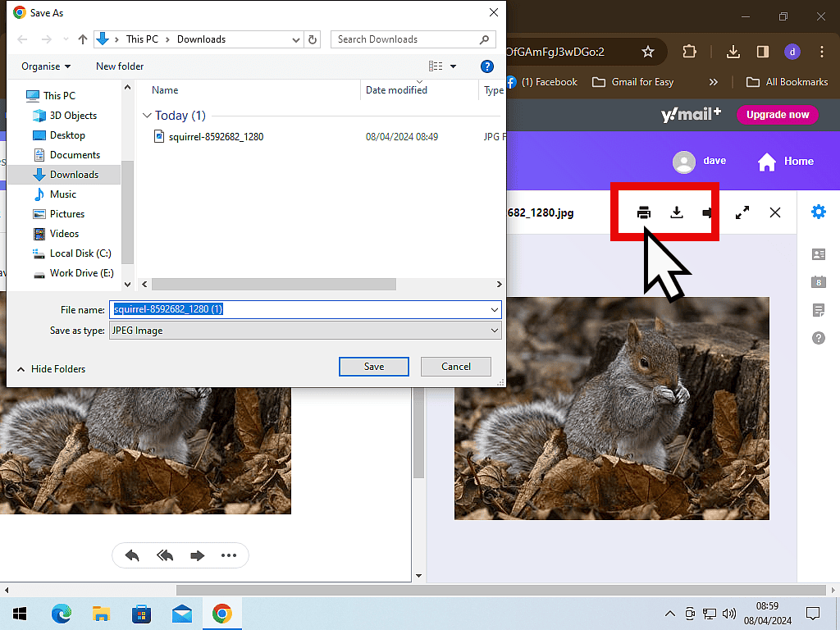Select Pictures in navigation tree

66,214
